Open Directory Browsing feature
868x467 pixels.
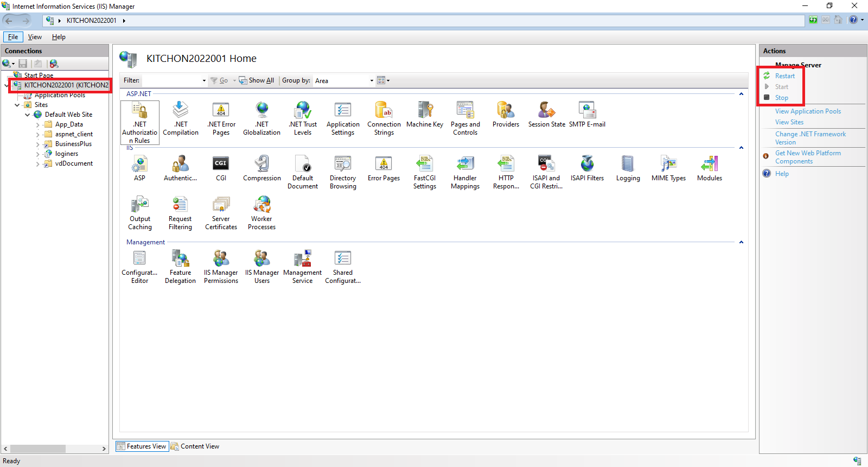point(343,172)
